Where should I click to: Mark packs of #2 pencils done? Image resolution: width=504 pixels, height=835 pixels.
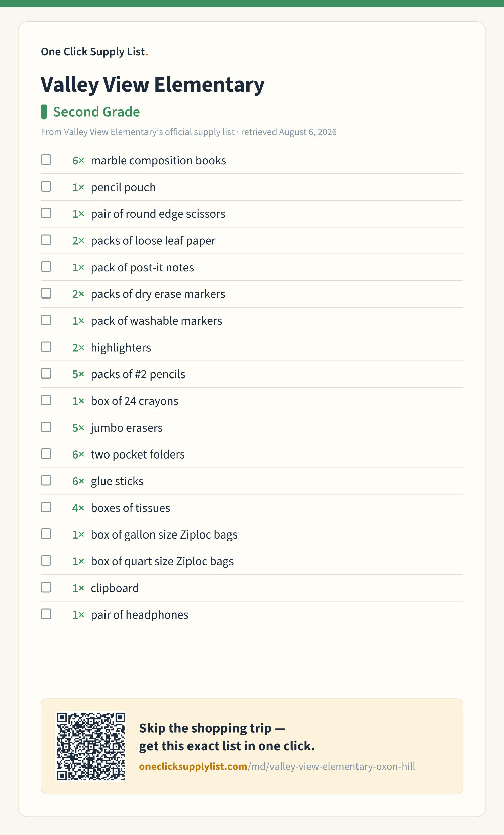tap(46, 374)
